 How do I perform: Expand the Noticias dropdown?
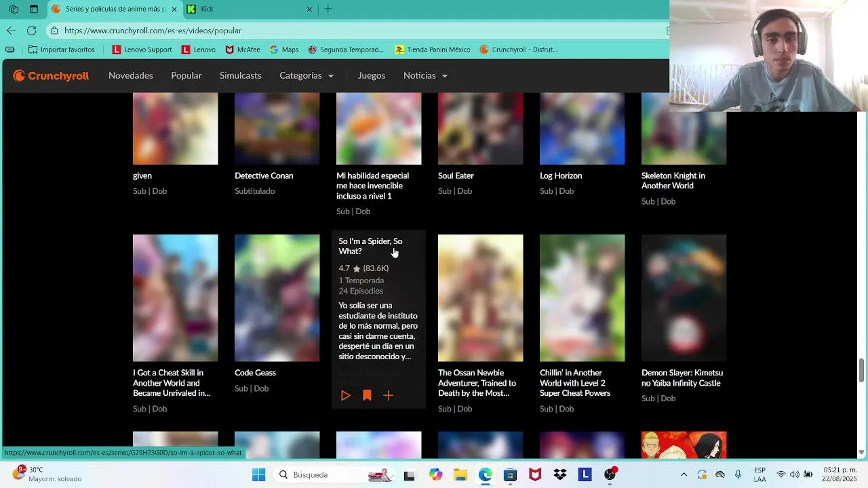click(x=425, y=76)
